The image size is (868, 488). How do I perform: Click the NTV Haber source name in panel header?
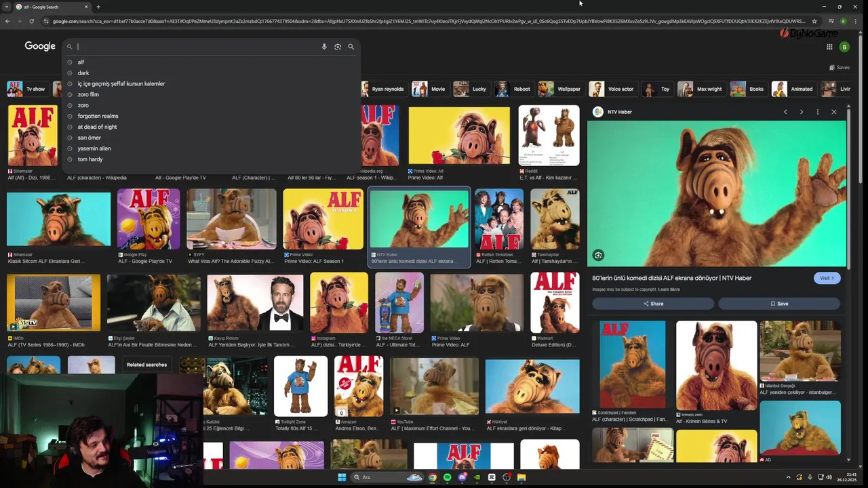coord(619,112)
